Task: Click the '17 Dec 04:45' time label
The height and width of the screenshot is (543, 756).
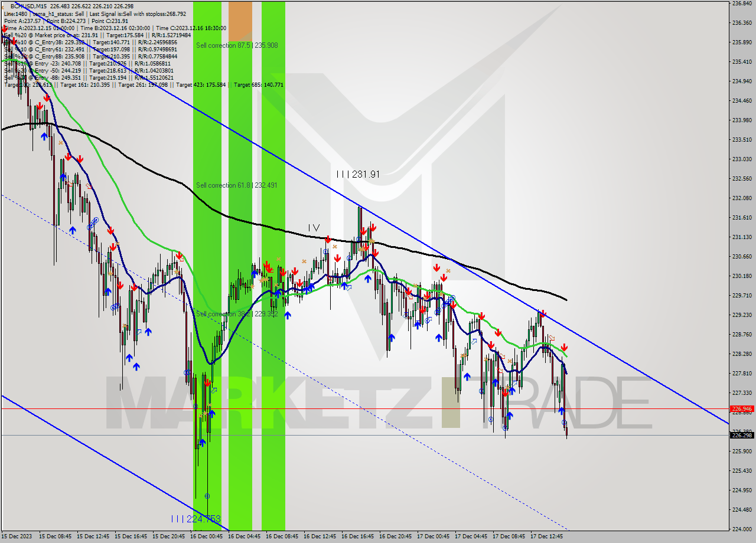Action: (471, 537)
